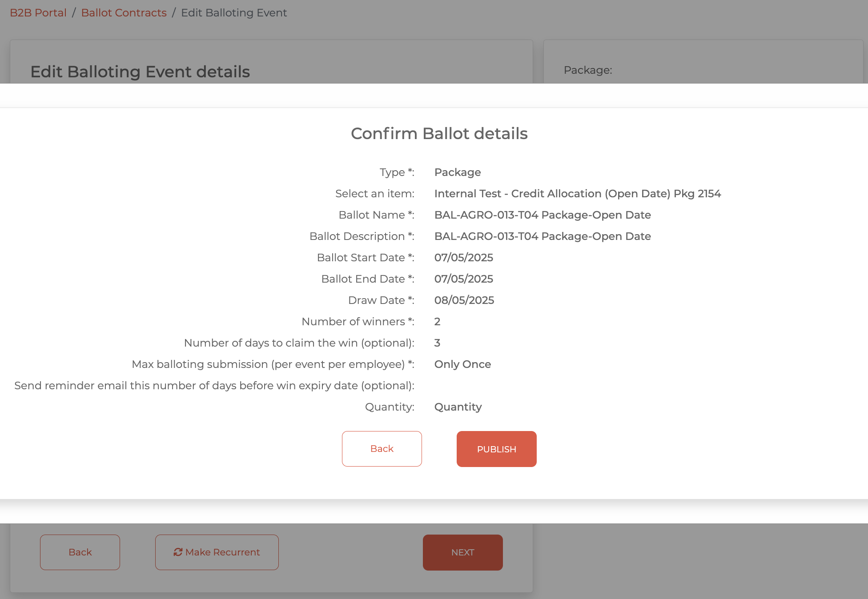Viewport: 868px width, 599px height.
Task: Click the Back button below the form
Action: click(x=80, y=552)
